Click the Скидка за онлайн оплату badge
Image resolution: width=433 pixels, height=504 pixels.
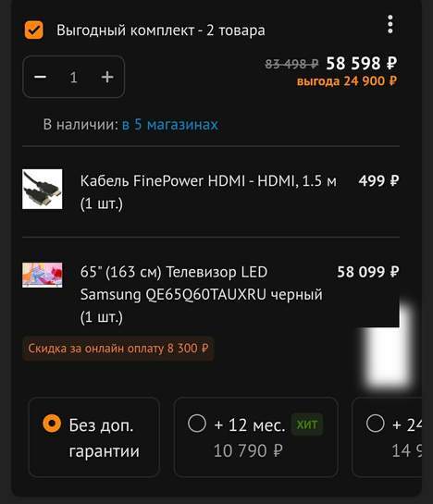(x=118, y=349)
